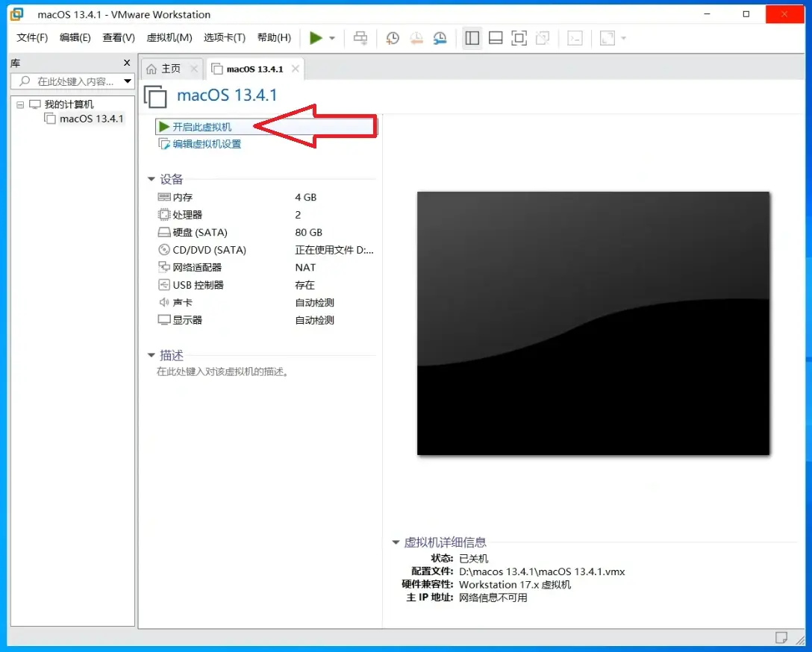Viewport: 812px width, 652px height.
Task: Click the description text field under 描述
Action: pyautogui.click(x=222, y=372)
